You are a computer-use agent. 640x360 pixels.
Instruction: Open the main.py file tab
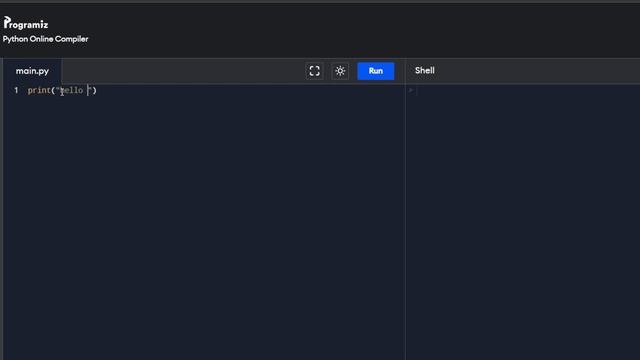32,71
